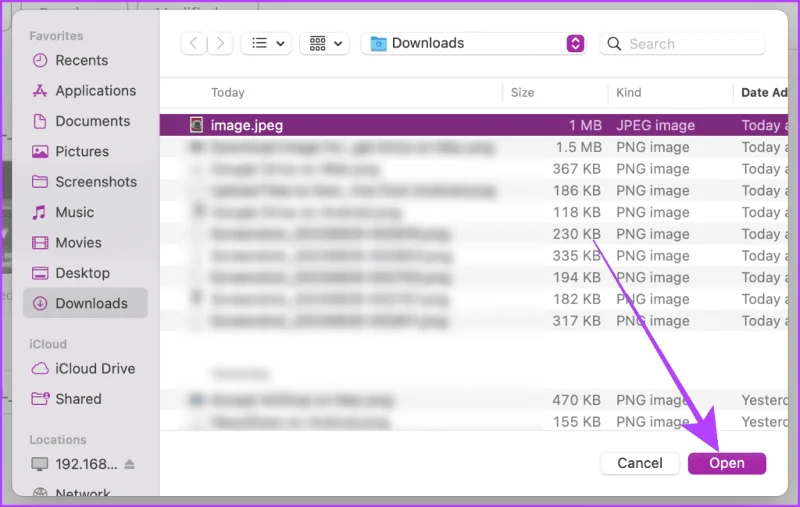Click the Cancel button

(640, 463)
